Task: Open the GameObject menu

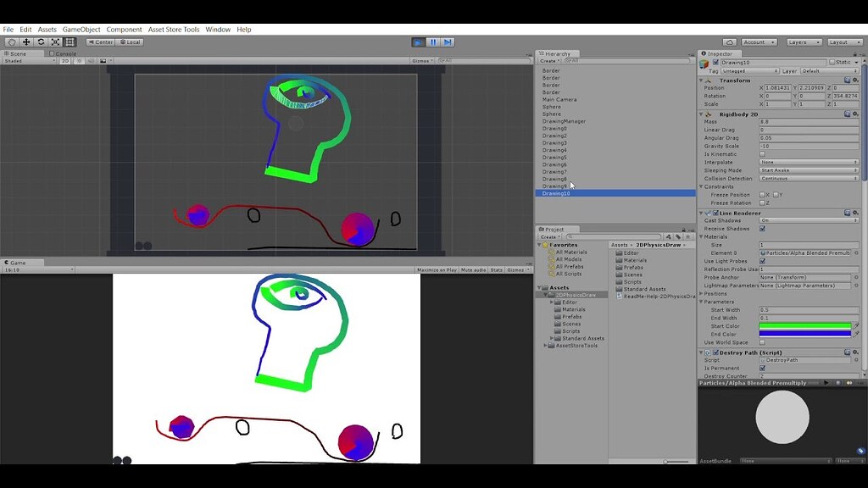Action: (x=81, y=29)
